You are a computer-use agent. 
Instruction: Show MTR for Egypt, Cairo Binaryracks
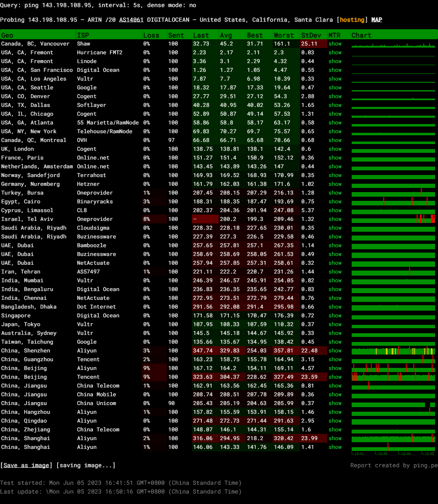click(335, 201)
